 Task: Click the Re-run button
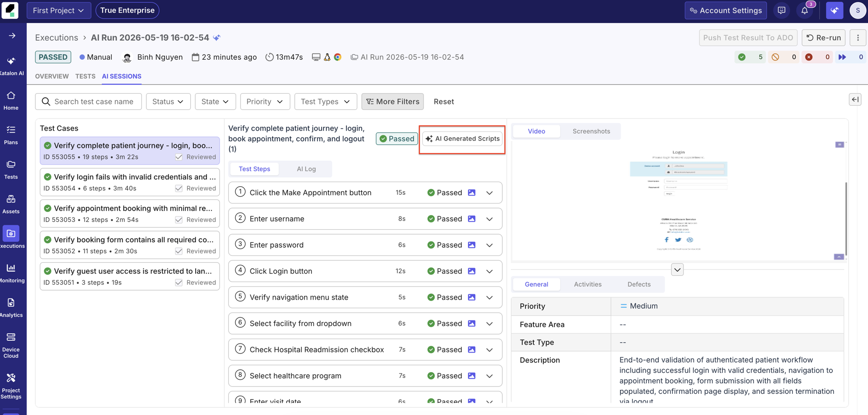pyautogui.click(x=824, y=38)
